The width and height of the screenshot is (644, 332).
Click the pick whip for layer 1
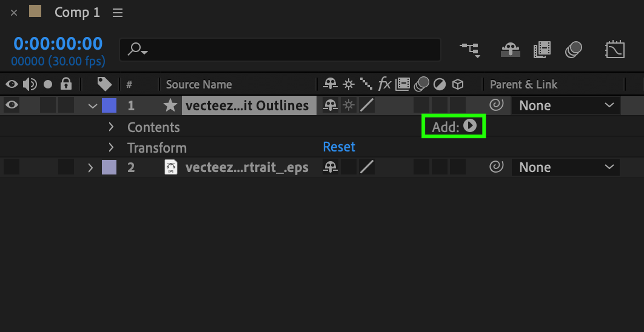click(496, 105)
